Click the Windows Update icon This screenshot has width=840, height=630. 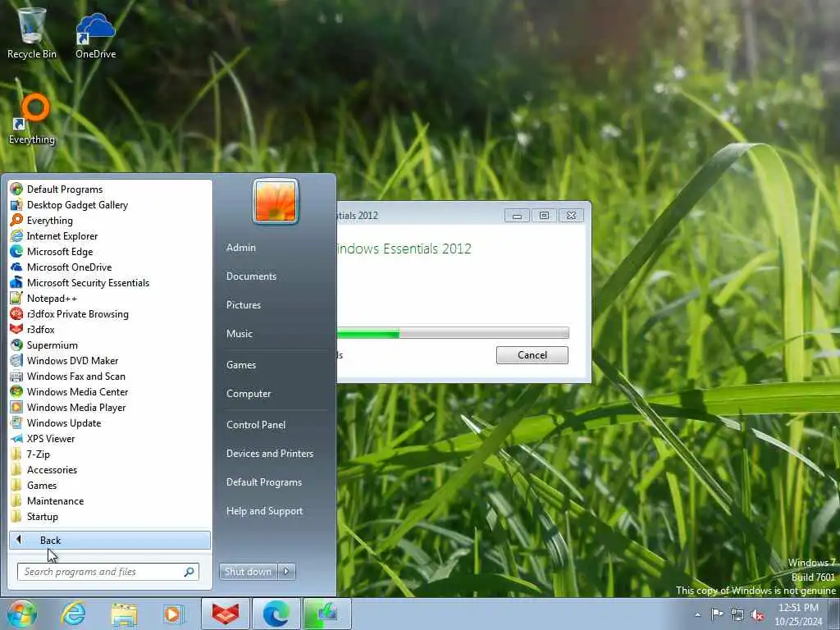pyautogui.click(x=16, y=422)
